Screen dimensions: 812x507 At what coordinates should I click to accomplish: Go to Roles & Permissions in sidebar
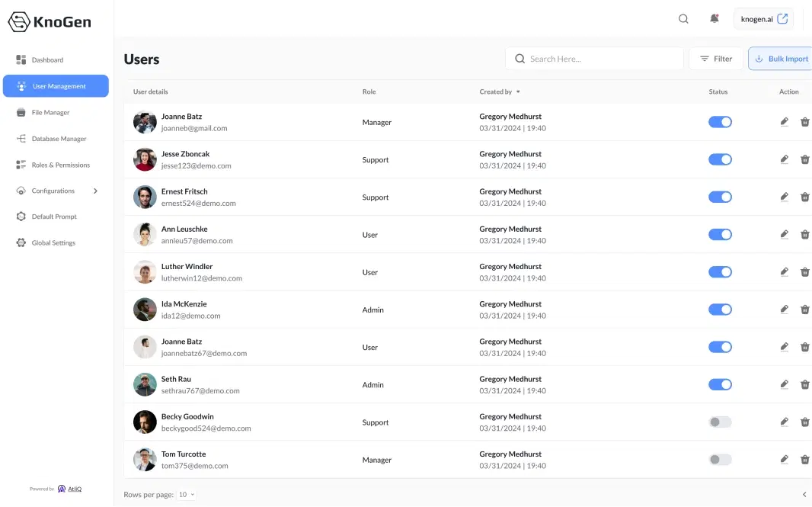(60, 165)
